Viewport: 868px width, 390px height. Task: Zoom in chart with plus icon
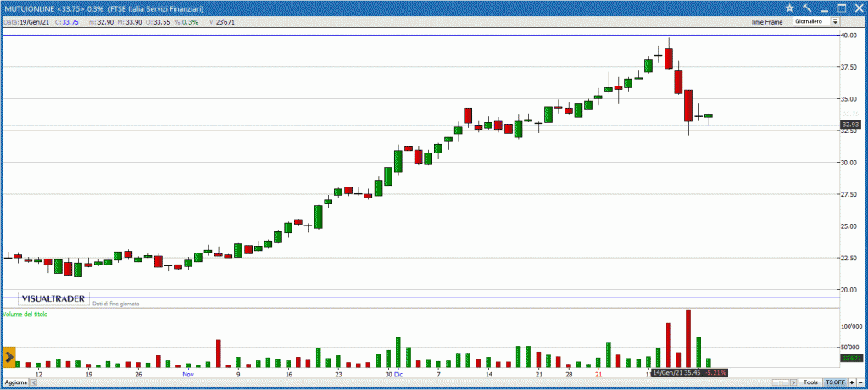[x=851, y=382]
